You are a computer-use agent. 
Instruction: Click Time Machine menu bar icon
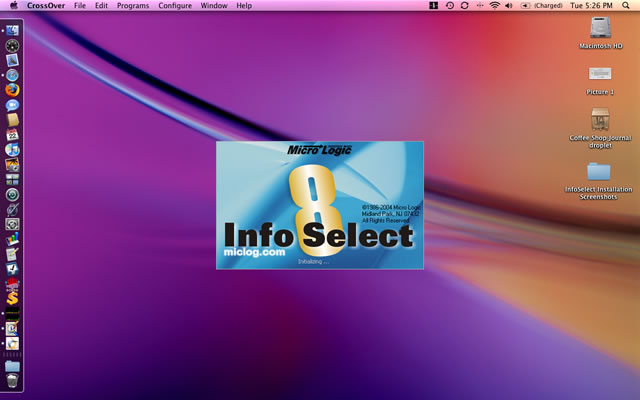coord(449,5)
